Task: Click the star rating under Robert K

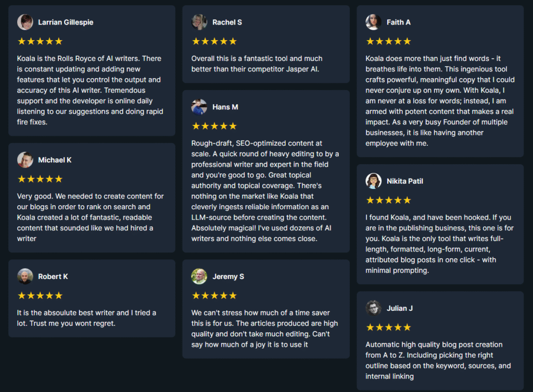Action: [40, 296]
